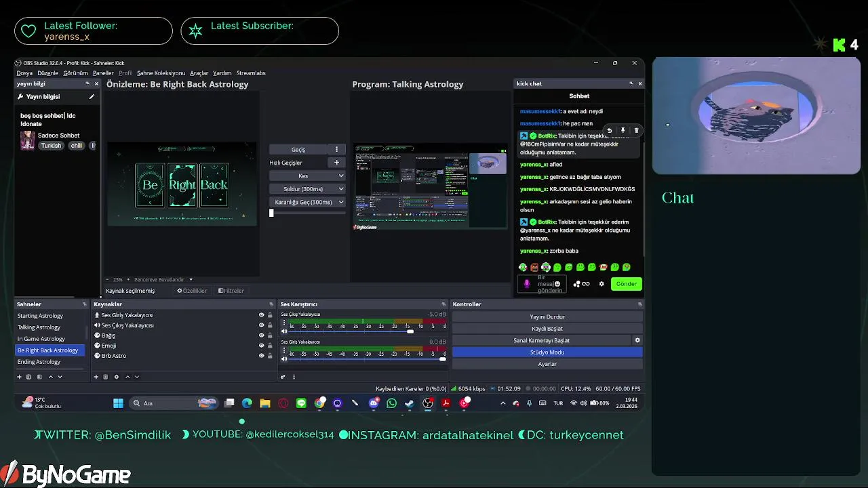The height and width of the screenshot is (488, 868).
Task: Remove selected source with trash icon
Action: [x=106, y=377]
